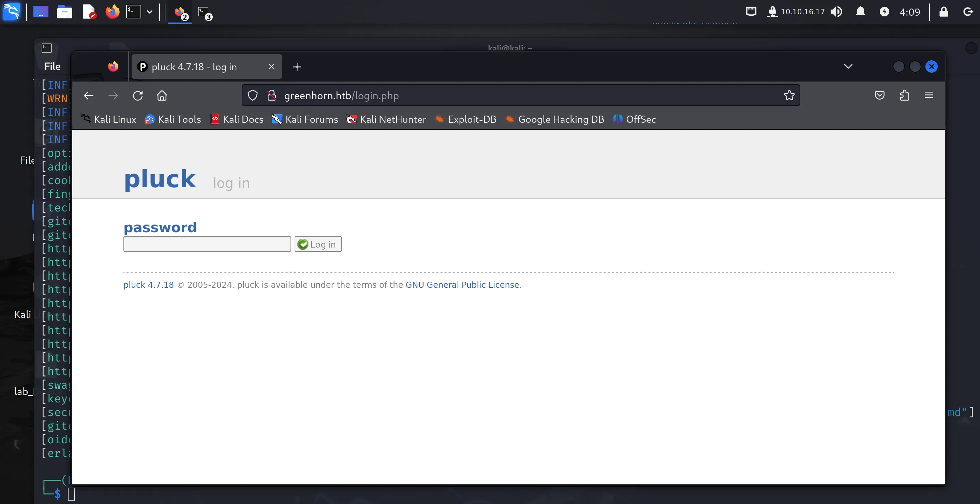Expand the terminal launcher dropdown arrow
Image resolution: width=980 pixels, height=504 pixels.
pos(150,12)
